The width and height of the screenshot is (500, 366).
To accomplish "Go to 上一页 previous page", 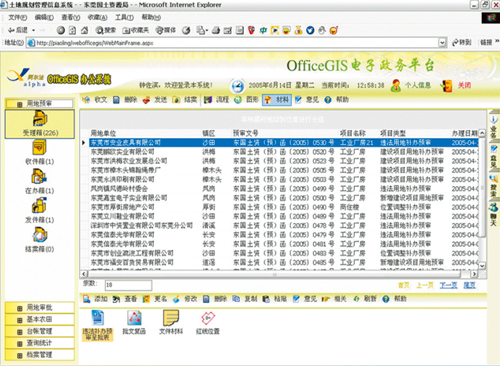I will click(425, 285).
